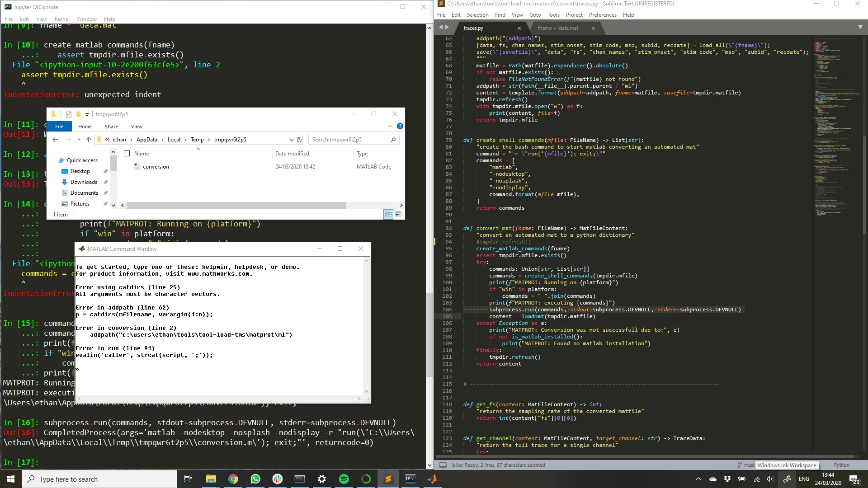The image size is (868, 488).
Task: Click the properties icon in Explorer quick access toolbar
Action: 69,114
